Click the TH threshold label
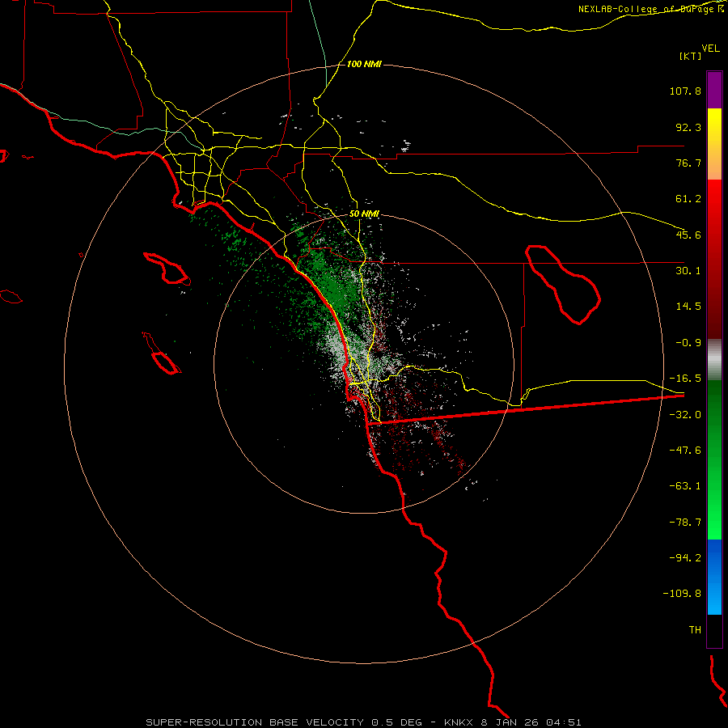728x728 pixels. [x=695, y=630]
